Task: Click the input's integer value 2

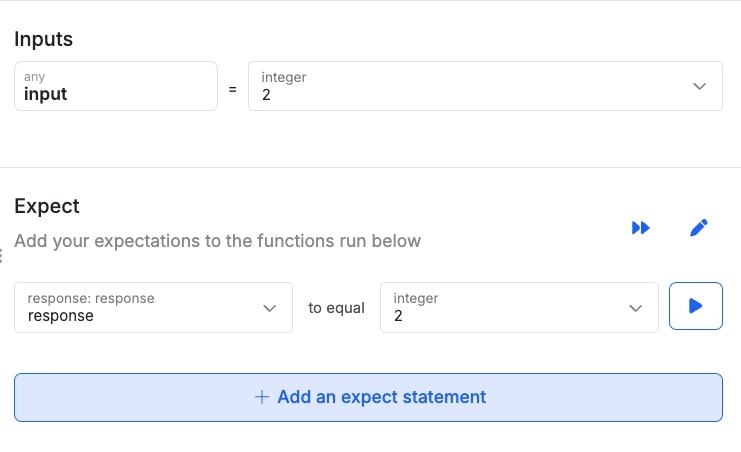Action: [x=266, y=95]
